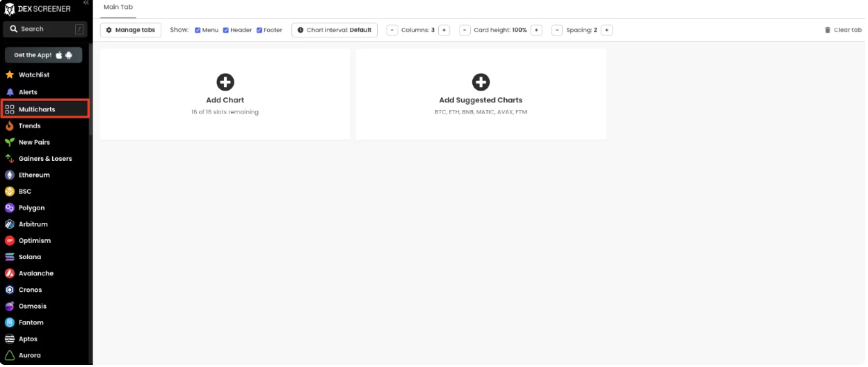This screenshot has width=868, height=367.
Task: Click the Trends flame icon
Action: click(x=10, y=126)
